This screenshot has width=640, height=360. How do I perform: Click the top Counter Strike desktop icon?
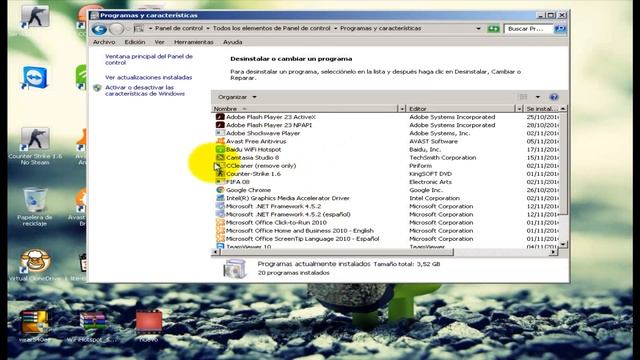pos(35,16)
